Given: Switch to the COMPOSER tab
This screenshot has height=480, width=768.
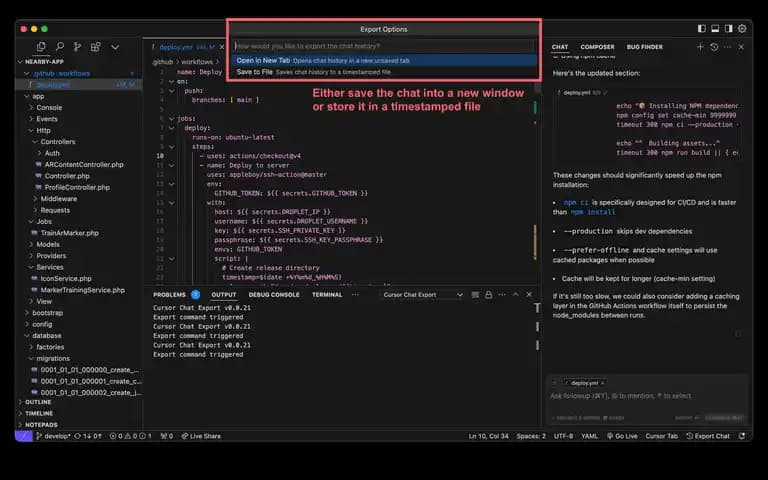Looking at the screenshot, I should [x=597, y=47].
